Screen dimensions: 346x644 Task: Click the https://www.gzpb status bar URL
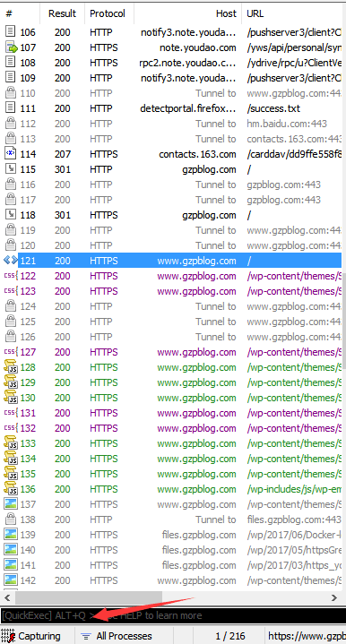307,636
